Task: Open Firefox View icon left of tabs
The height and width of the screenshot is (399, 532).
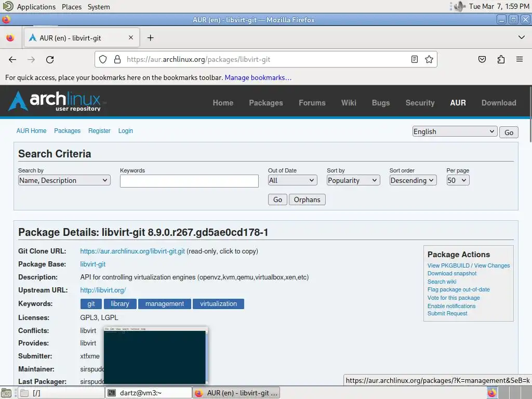Action: 10,37
